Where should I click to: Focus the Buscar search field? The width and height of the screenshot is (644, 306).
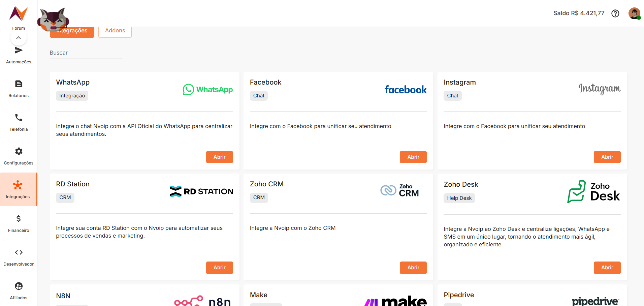[x=86, y=53]
